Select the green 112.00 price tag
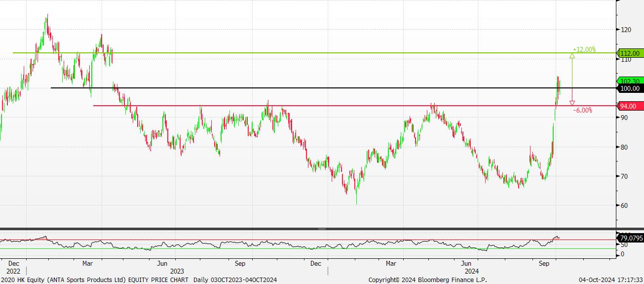The height and width of the screenshot is (284, 644). point(630,53)
